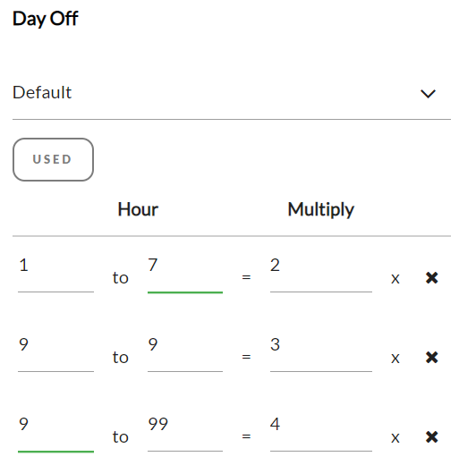Edit the end hour field showing 99

185,431
